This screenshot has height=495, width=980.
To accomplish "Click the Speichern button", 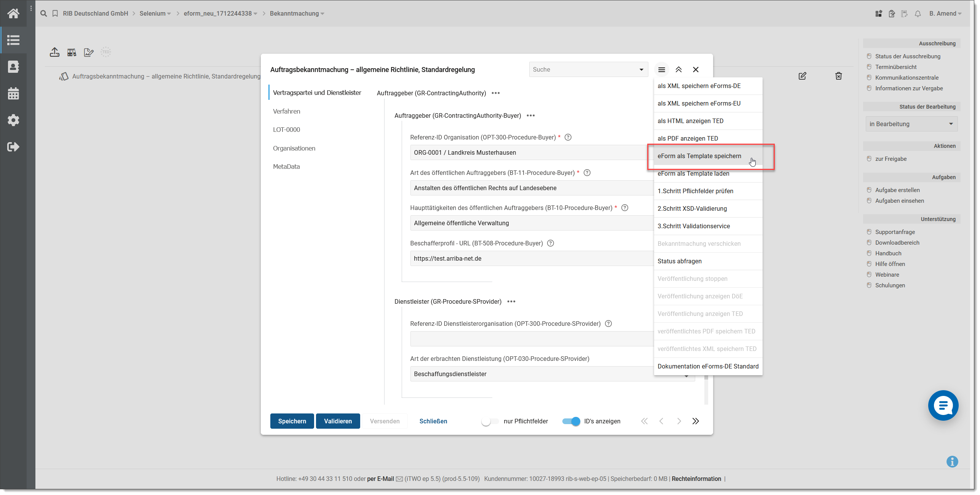I will point(292,421).
